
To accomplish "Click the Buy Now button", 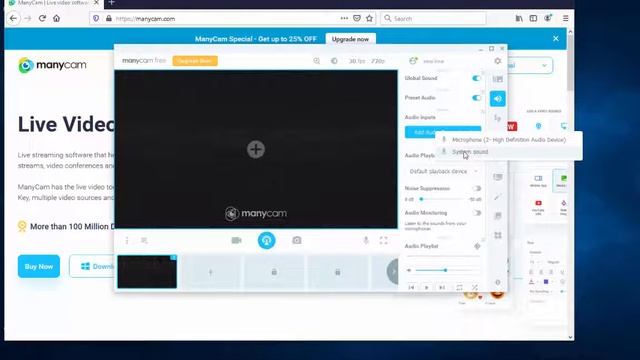I will coord(39,267).
